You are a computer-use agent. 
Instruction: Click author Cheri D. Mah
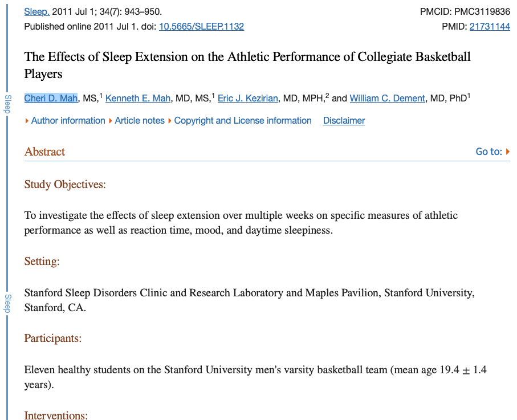(x=51, y=98)
